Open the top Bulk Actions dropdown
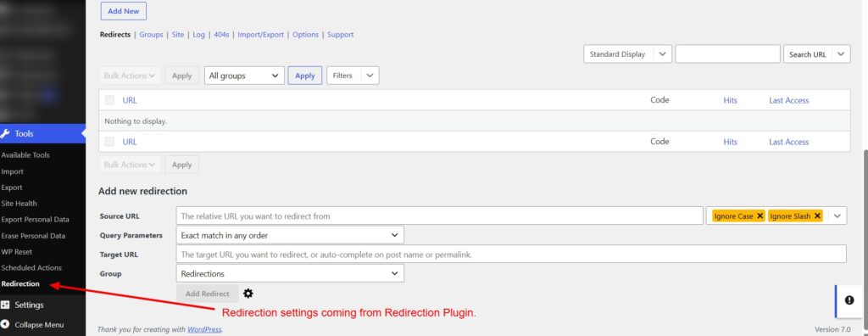The width and height of the screenshot is (868, 336). pyautogui.click(x=130, y=76)
